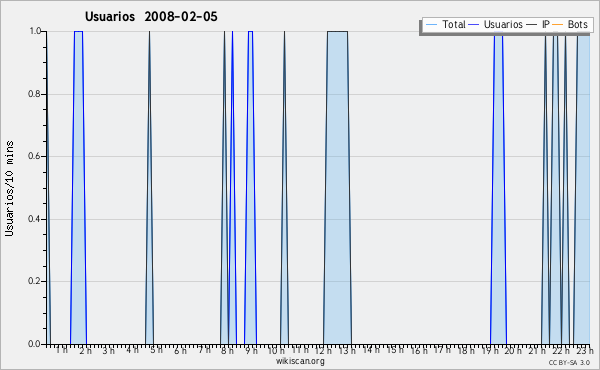Click the CC BY-SA 3.0 license text
Image resolution: width=600 pixels, height=370 pixels.
(569, 362)
